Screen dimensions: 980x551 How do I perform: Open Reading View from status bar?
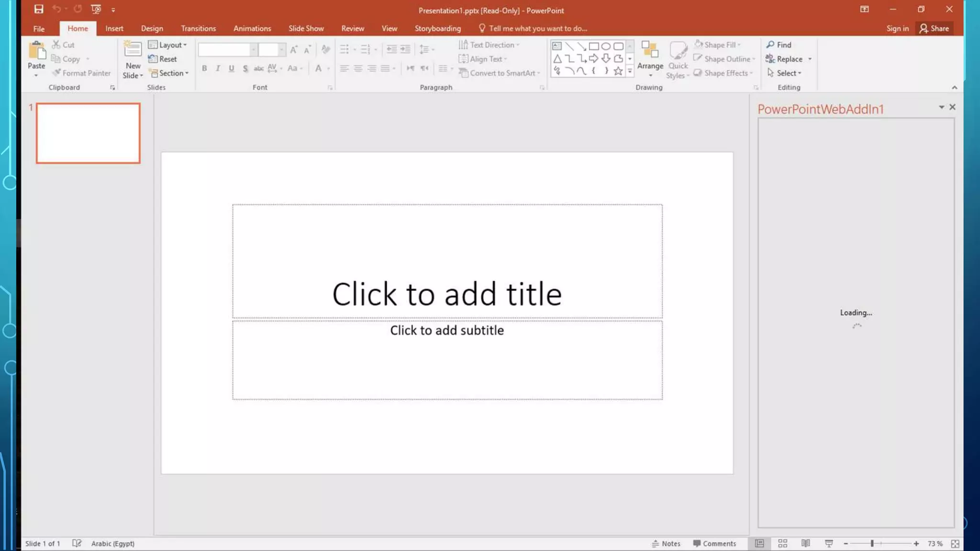tap(806, 543)
